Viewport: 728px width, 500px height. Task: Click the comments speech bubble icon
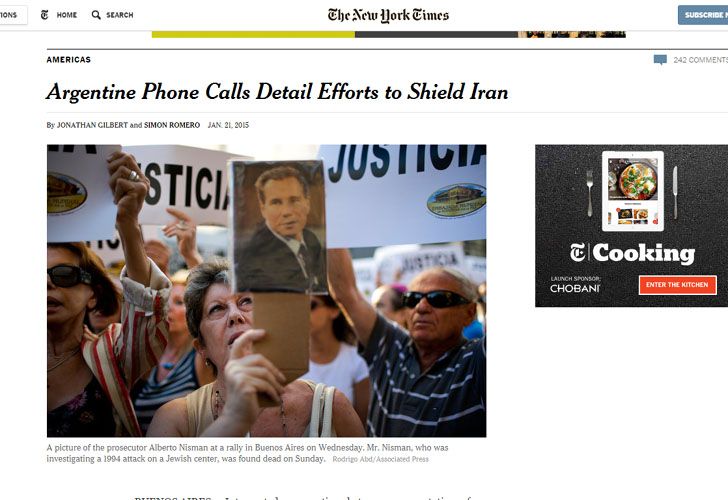[x=660, y=60]
